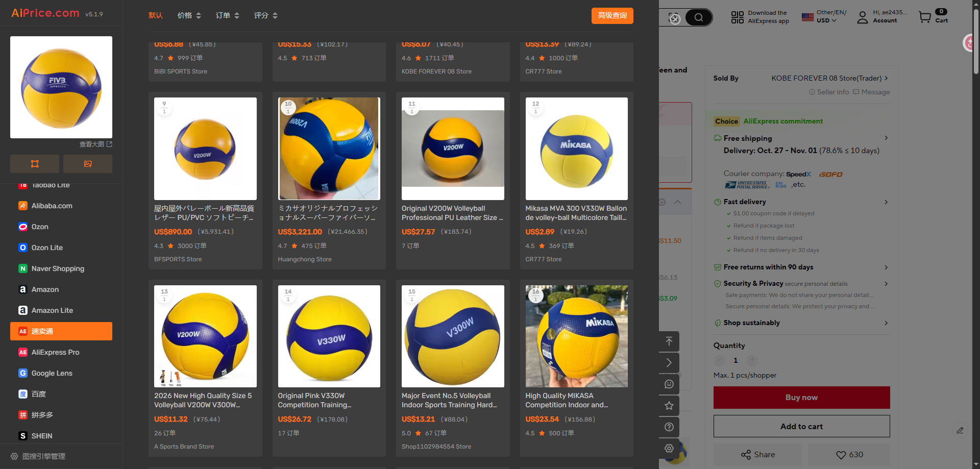Open 图搜引擎管理 engine management
The image size is (980, 469).
38,456
